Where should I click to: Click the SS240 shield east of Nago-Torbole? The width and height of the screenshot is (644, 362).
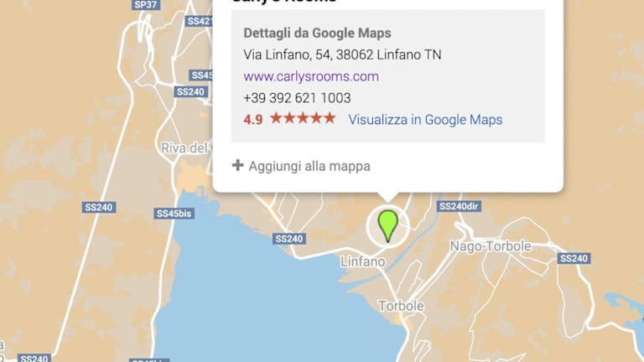[x=574, y=258]
